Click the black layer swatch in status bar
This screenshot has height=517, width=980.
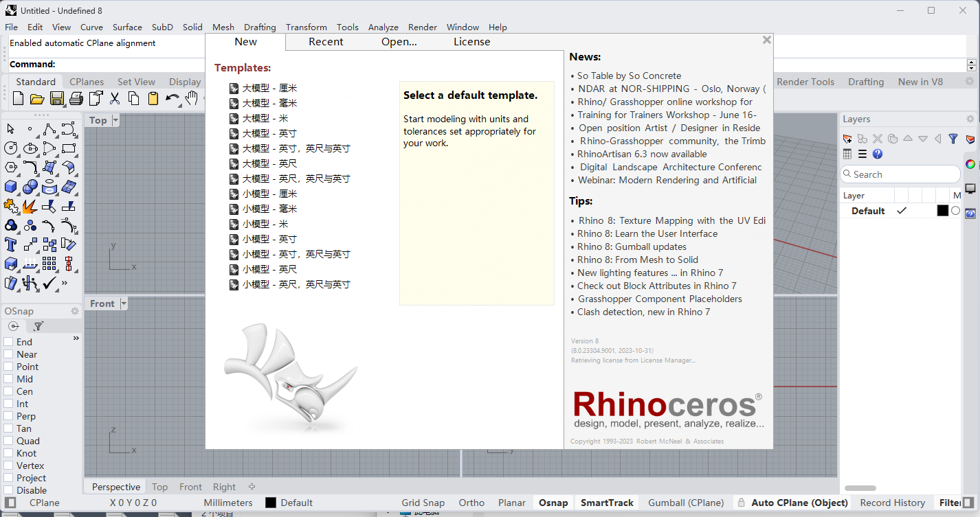[271, 503]
